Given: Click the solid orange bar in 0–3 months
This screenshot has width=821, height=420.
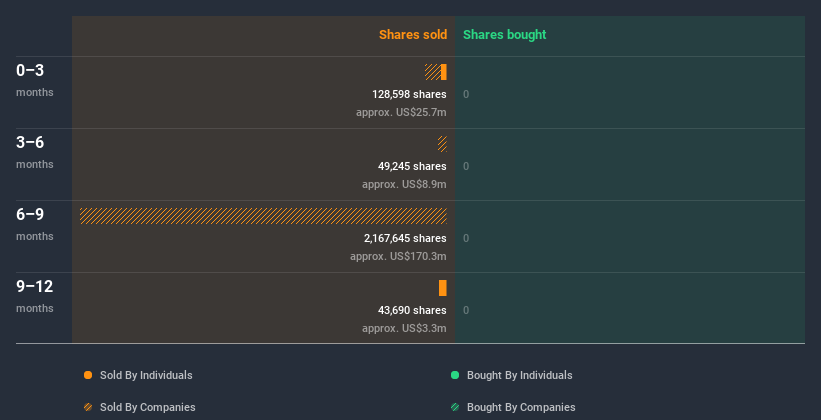Looking at the screenshot, I should tap(444, 72).
